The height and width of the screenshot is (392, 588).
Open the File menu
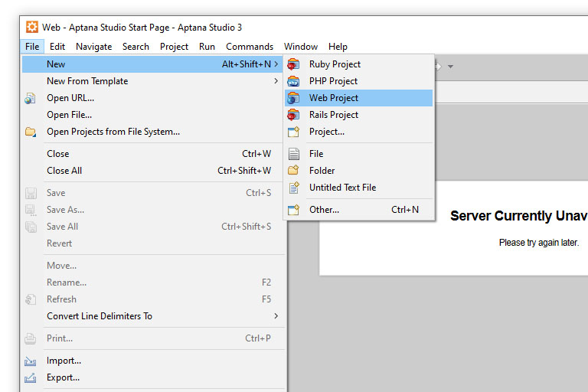32,47
